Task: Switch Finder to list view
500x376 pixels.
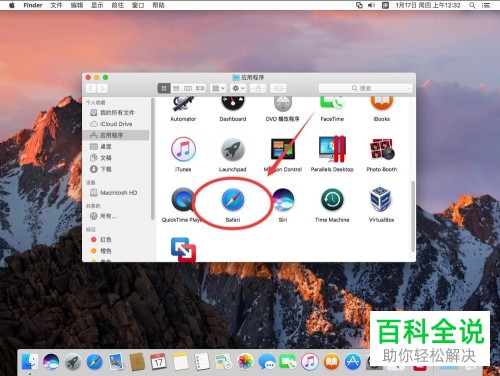Action: [176, 88]
